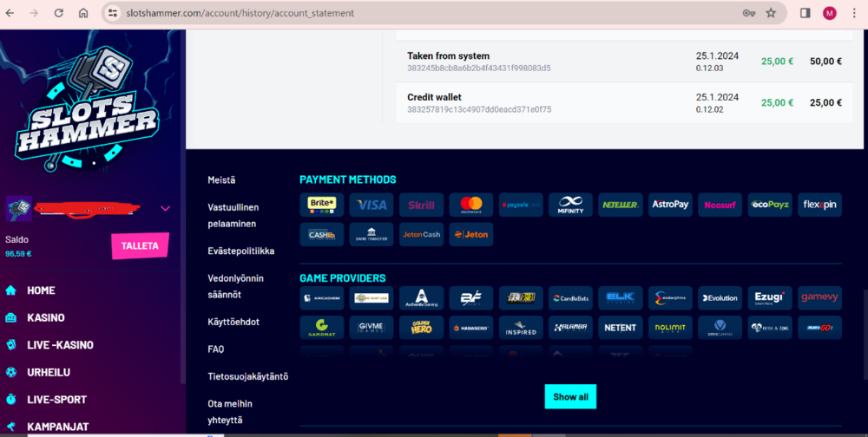Open the FAQ footer link
Viewport: 868px width, 437px height.
coord(216,349)
